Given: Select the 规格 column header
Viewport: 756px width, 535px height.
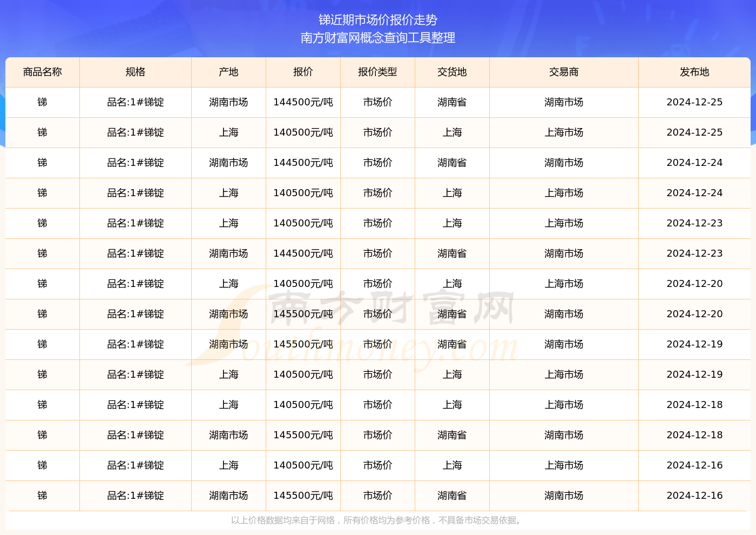Looking at the screenshot, I should point(136,72).
